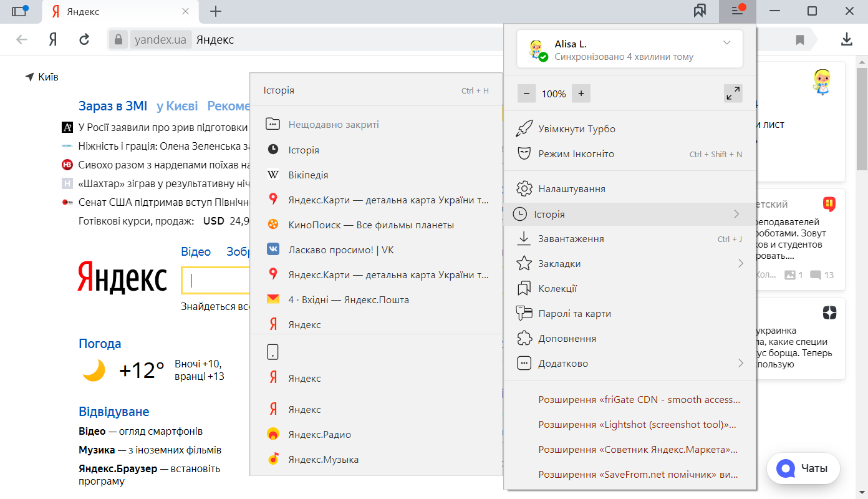Viewport: 868px width, 499px height.
Task: Click the puzzle piece Доповнення icon
Action: pos(524,339)
